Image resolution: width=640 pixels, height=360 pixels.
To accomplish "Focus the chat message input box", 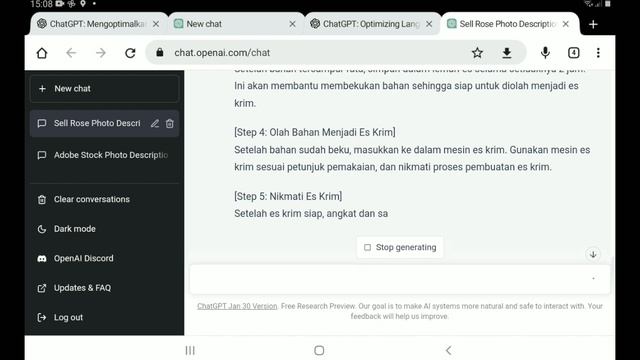I will click(399, 279).
